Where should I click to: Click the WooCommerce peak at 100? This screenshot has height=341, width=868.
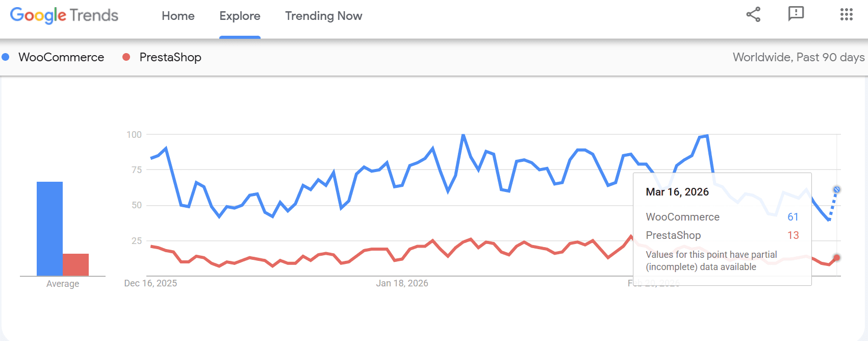[x=463, y=135]
